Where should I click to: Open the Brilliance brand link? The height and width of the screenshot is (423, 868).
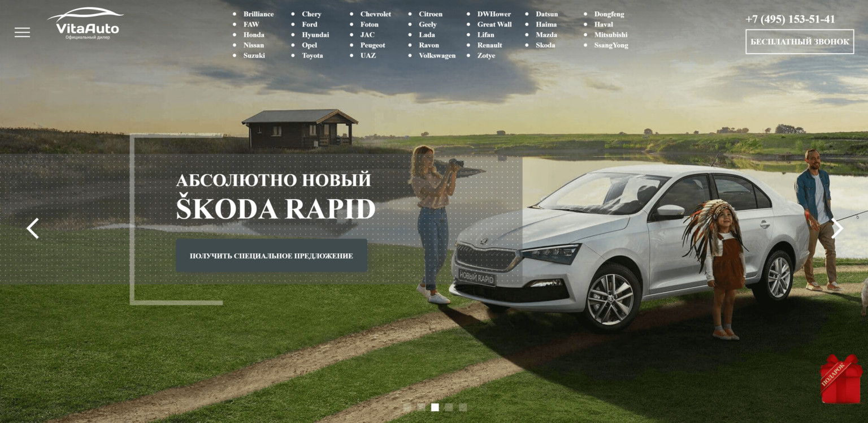[258, 14]
